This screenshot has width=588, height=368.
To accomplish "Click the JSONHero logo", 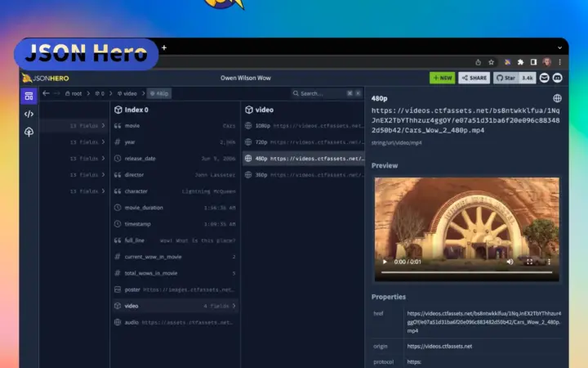I will (46, 79).
